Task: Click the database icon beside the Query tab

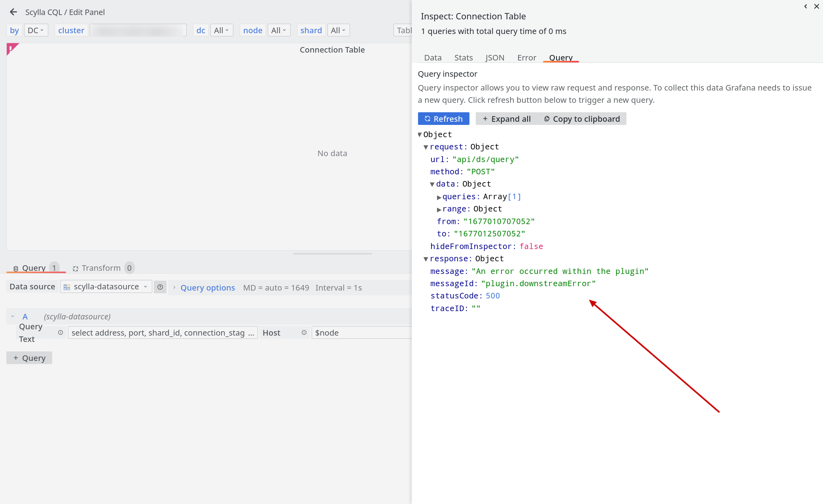Action: coord(16,268)
